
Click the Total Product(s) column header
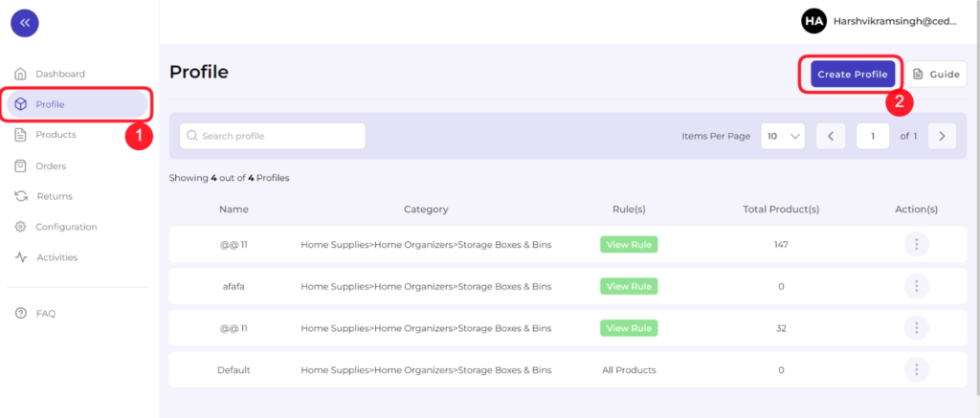pyautogui.click(x=781, y=209)
